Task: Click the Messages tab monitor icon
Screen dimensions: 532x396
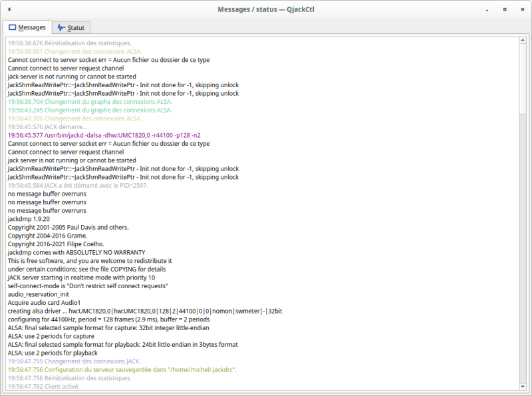Action: pos(12,27)
